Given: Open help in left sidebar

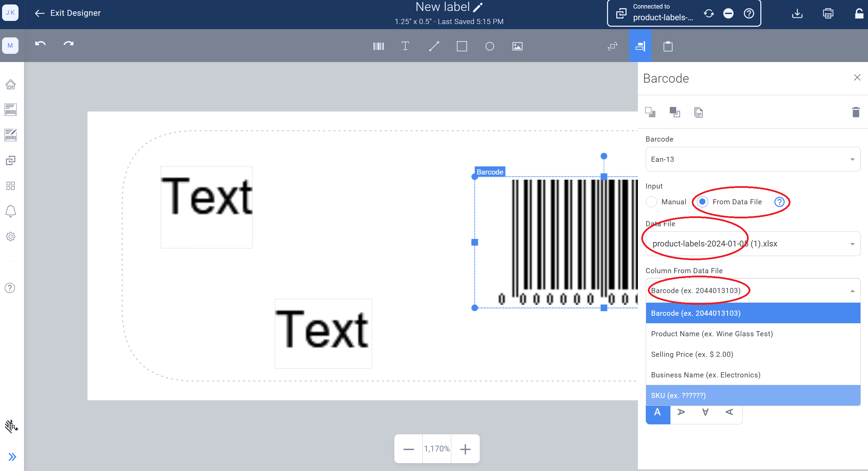Looking at the screenshot, I should pyautogui.click(x=10, y=288).
